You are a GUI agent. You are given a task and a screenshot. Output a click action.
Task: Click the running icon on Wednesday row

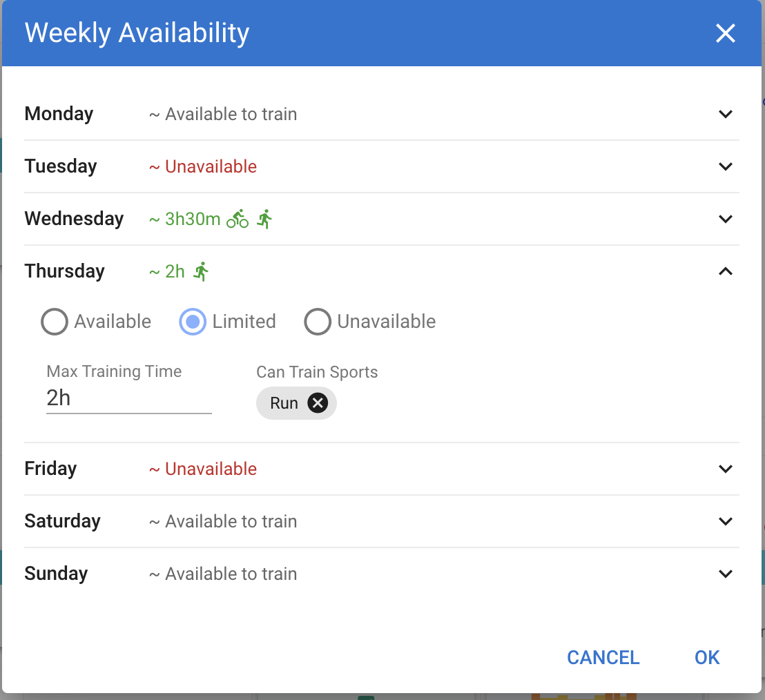pyautogui.click(x=264, y=220)
